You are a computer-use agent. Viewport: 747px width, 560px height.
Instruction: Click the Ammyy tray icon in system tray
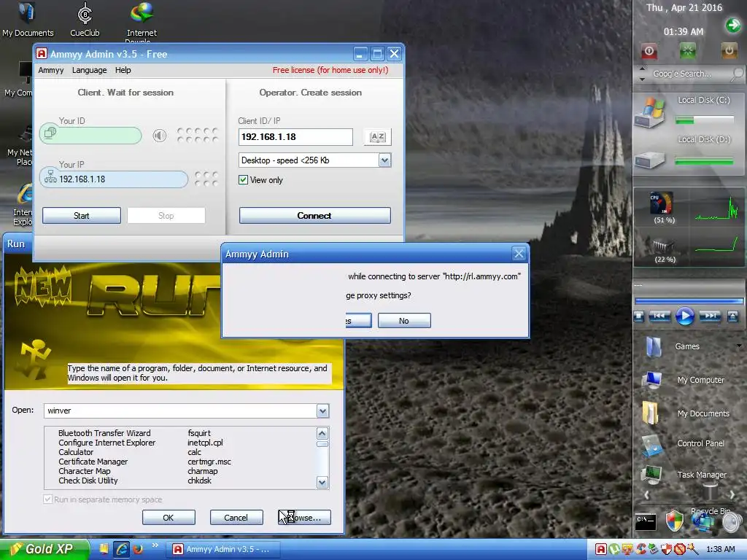click(601, 549)
